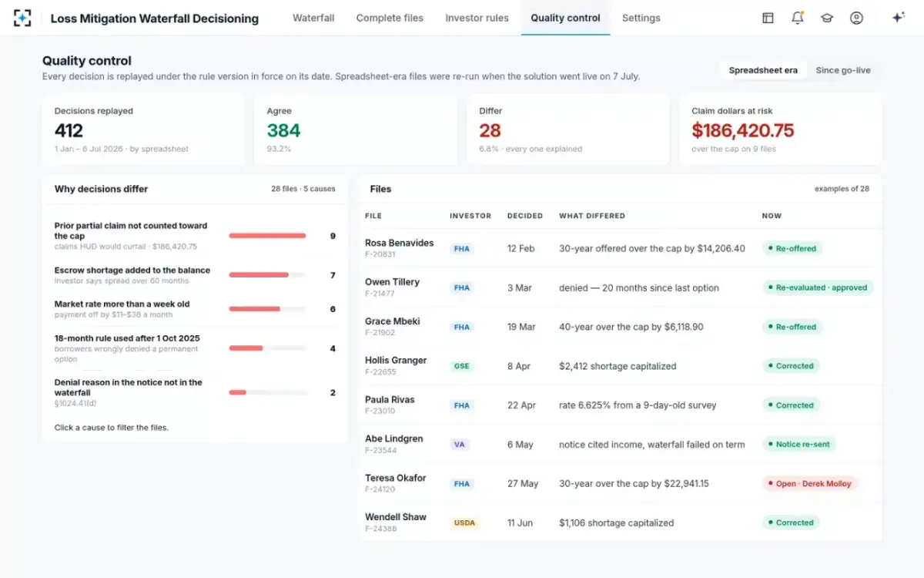Open the user account icon
The height and width of the screenshot is (578, 924).
click(856, 18)
